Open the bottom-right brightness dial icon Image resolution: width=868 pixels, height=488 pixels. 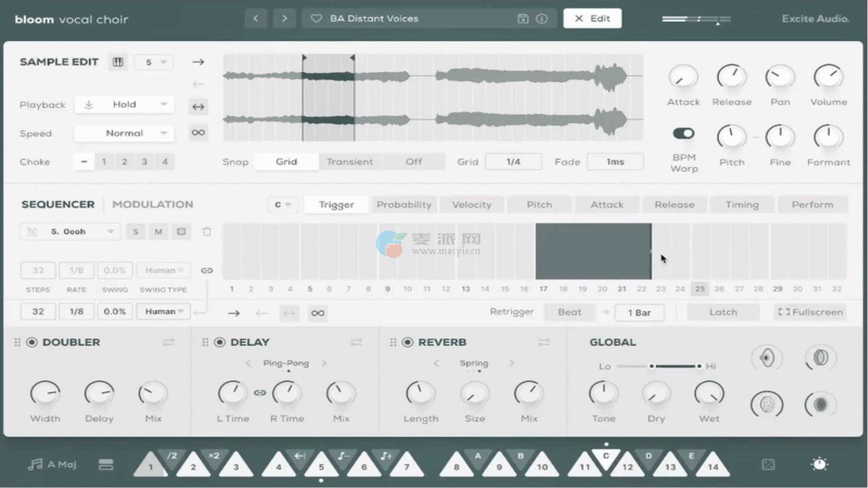coord(820,464)
